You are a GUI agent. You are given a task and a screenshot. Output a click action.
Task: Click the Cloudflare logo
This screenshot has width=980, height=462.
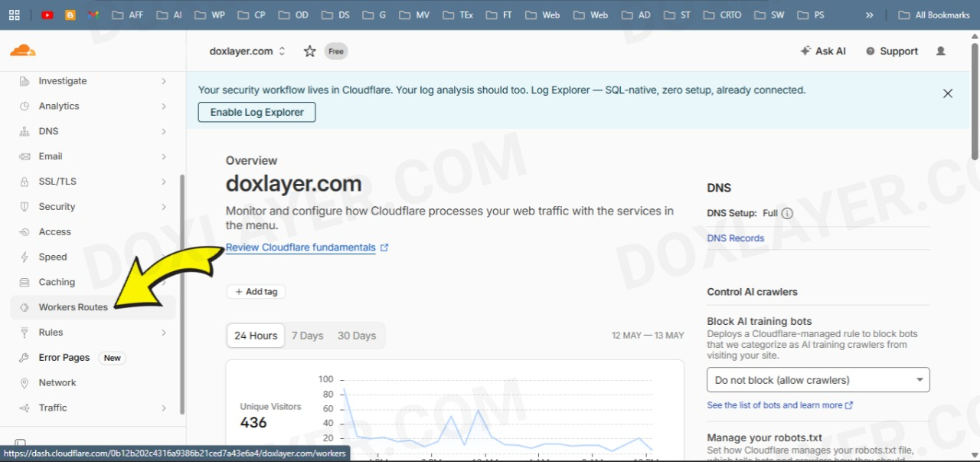point(23,51)
